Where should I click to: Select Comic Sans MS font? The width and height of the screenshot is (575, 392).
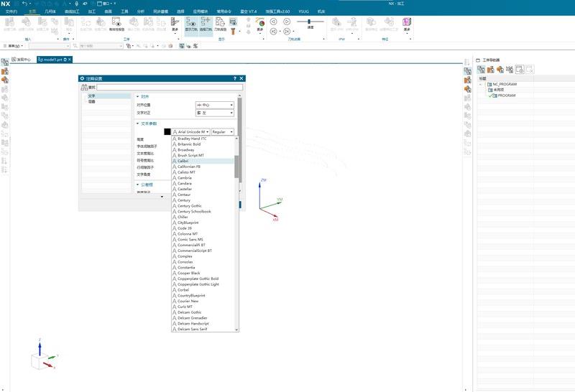tap(203, 239)
